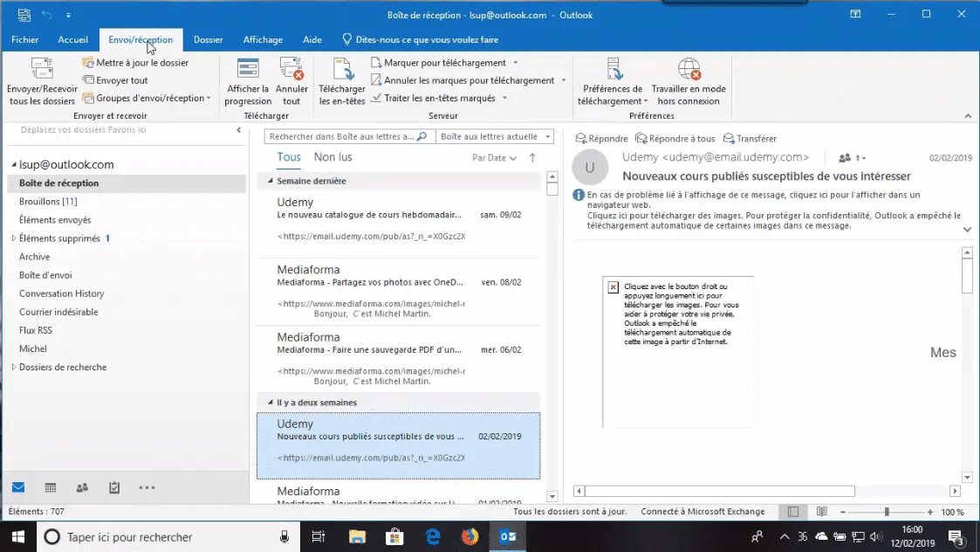Viewport: 980px width, 552px height.
Task: Click ribbon display options icon
Action: (855, 14)
